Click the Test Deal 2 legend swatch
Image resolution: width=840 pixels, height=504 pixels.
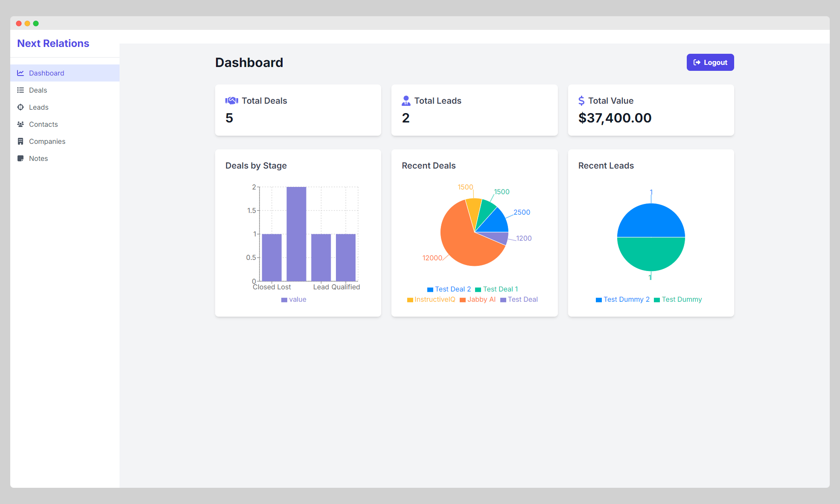click(430, 289)
